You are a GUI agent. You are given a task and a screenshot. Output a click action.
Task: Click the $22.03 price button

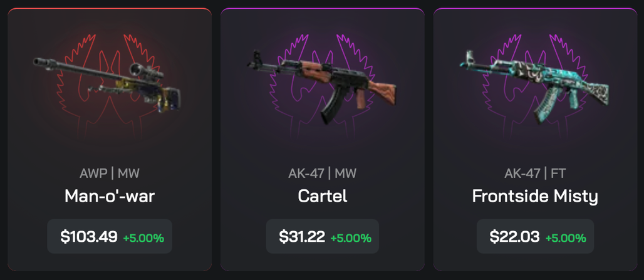[x=535, y=236]
